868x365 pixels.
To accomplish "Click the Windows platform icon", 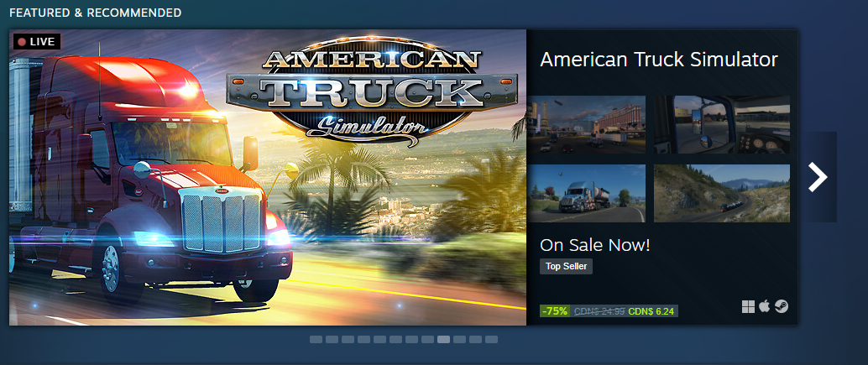I will tap(749, 307).
